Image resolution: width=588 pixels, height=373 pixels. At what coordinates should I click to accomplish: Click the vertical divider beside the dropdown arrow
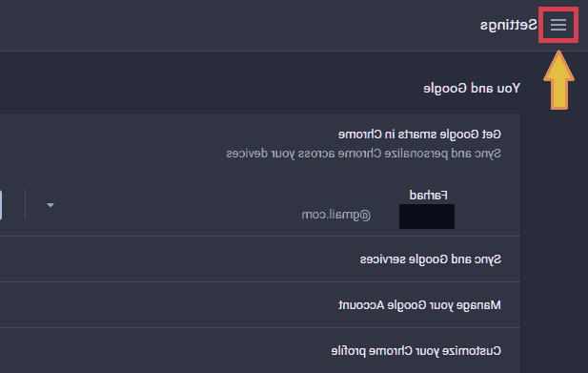25,205
